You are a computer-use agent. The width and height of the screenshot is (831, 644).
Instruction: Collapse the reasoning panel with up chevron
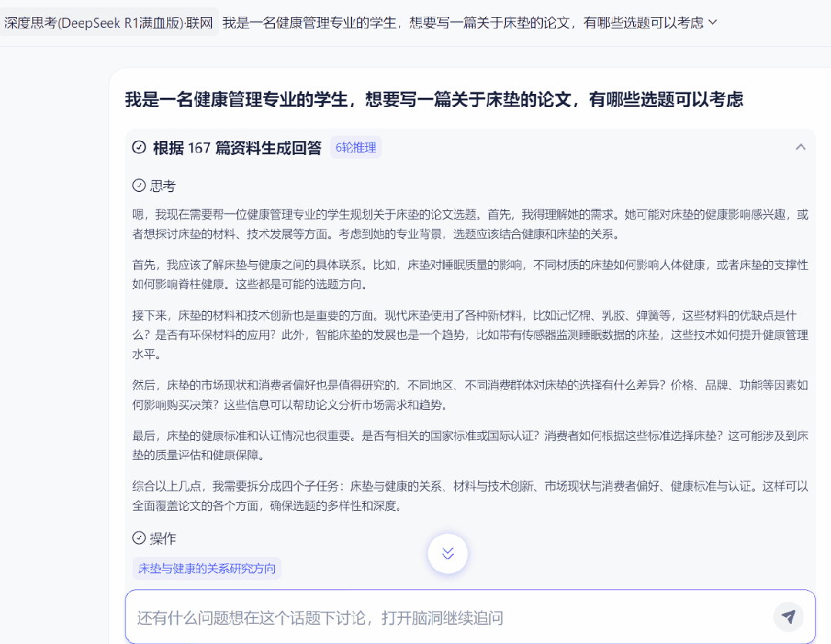click(800, 147)
